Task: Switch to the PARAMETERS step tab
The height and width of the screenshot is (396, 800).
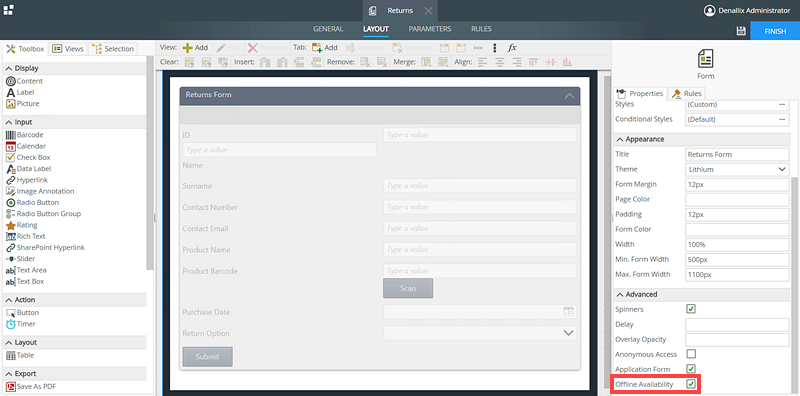Action: pos(430,29)
